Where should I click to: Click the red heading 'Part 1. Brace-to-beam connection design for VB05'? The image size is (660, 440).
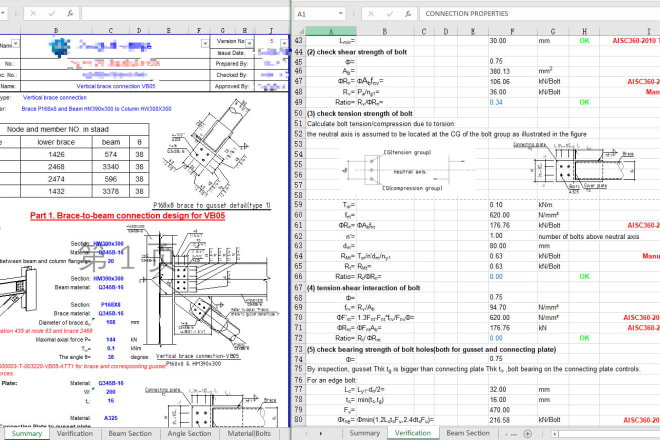(128, 216)
